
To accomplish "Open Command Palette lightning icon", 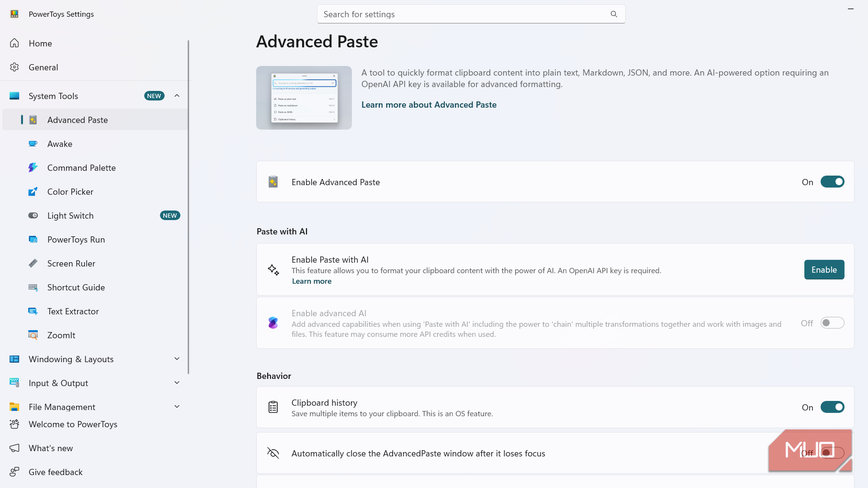I will (33, 167).
